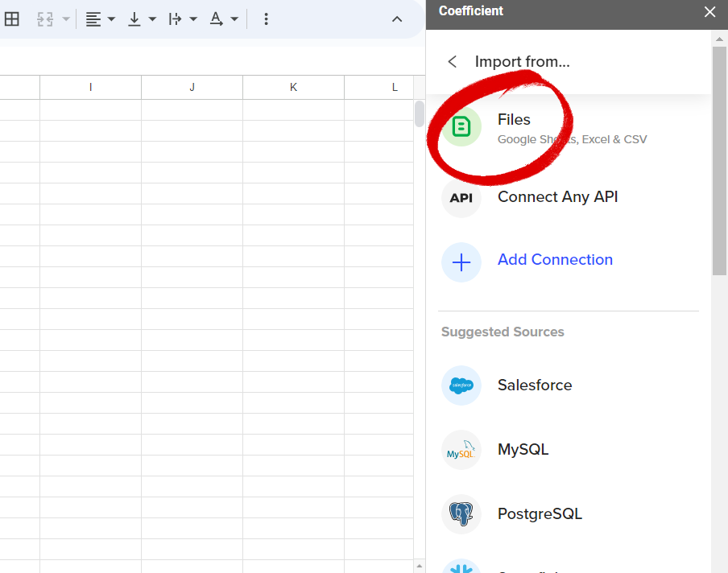This screenshot has width=728, height=573.
Task: Select MySQL from suggested sources
Action: (x=523, y=449)
